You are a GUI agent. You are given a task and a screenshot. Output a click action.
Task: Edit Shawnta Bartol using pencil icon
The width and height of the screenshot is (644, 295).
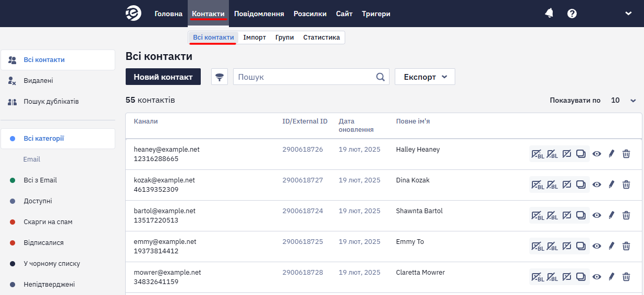[x=612, y=215]
